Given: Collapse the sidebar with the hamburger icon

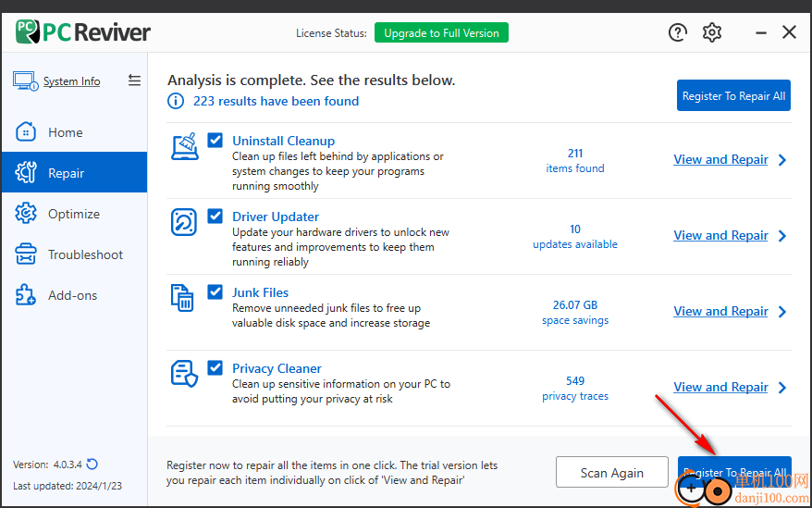Looking at the screenshot, I should click(x=134, y=81).
